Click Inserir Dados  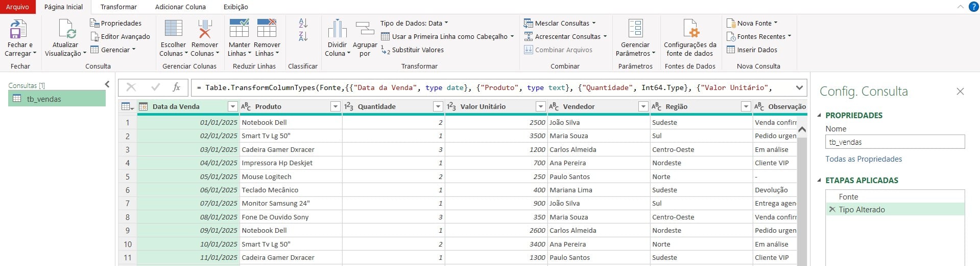pos(752,50)
